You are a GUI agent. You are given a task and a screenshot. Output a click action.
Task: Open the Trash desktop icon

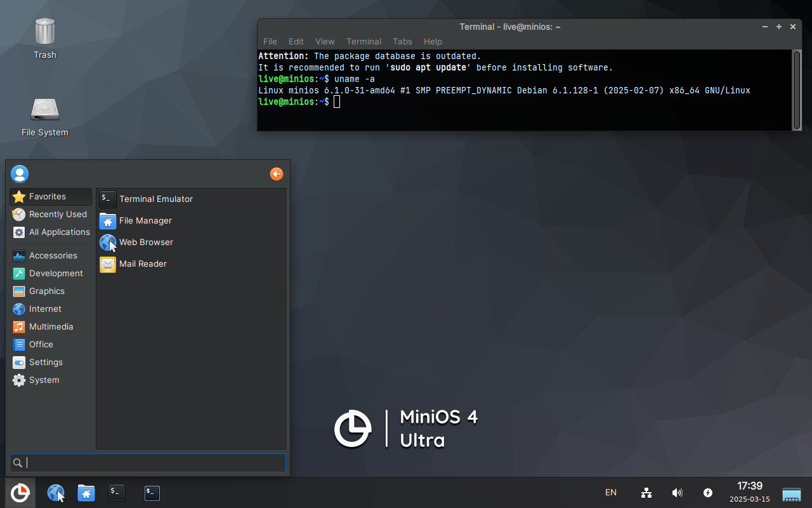44,38
